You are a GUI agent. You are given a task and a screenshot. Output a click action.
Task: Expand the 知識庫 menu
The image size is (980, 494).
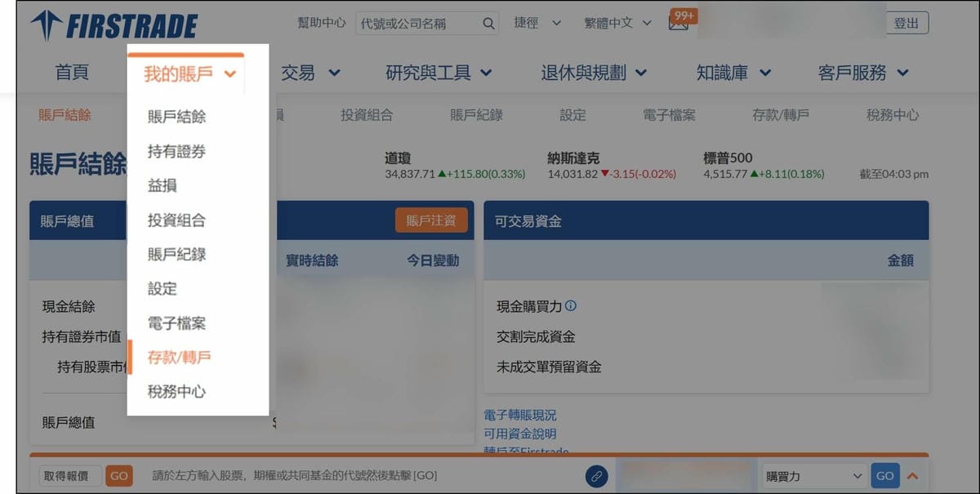point(733,73)
